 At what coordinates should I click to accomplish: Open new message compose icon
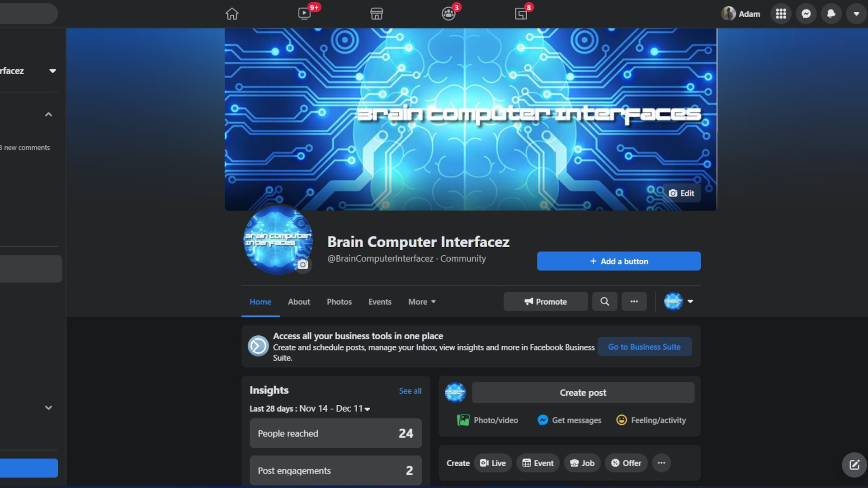(x=854, y=465)
